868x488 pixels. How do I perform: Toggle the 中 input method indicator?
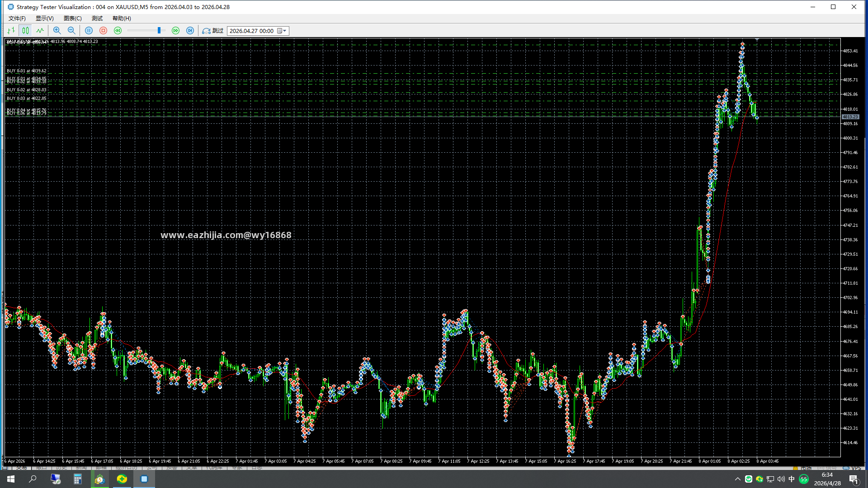[792, 479]
